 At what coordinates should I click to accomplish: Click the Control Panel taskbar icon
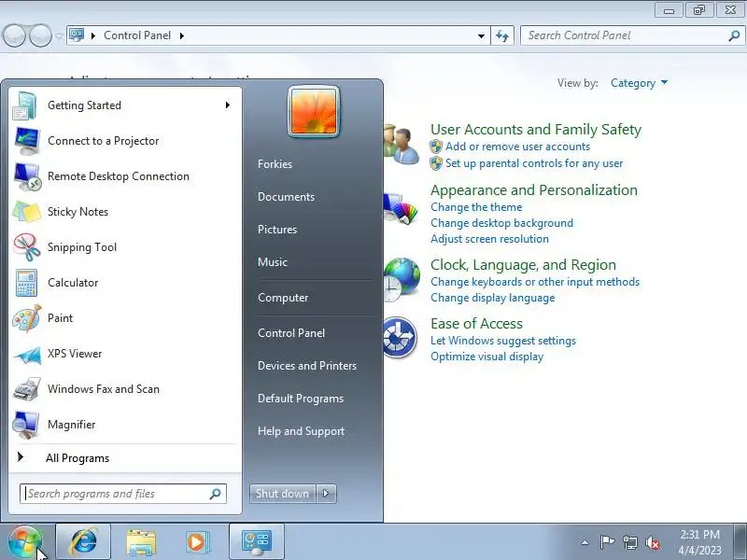tap(257, 542)
